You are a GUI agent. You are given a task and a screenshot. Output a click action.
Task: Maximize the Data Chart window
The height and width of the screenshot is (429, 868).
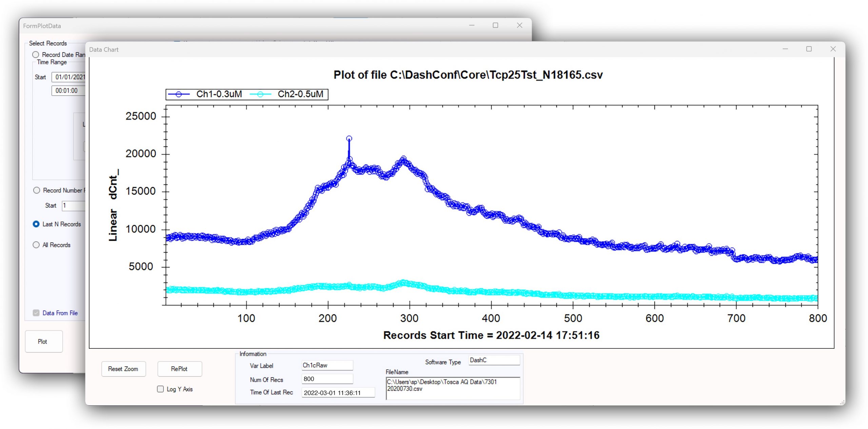[809, 49]
